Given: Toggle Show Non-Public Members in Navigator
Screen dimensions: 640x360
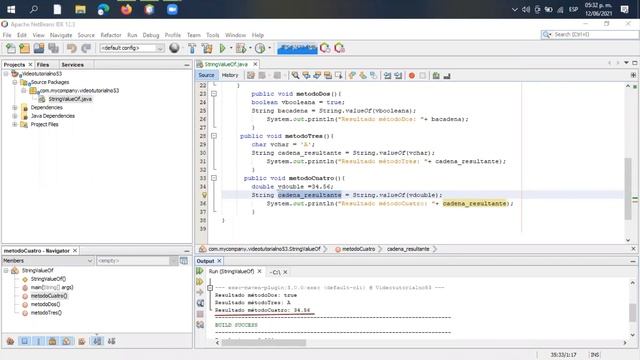Looking at the screenshot, I should (52, 341).
